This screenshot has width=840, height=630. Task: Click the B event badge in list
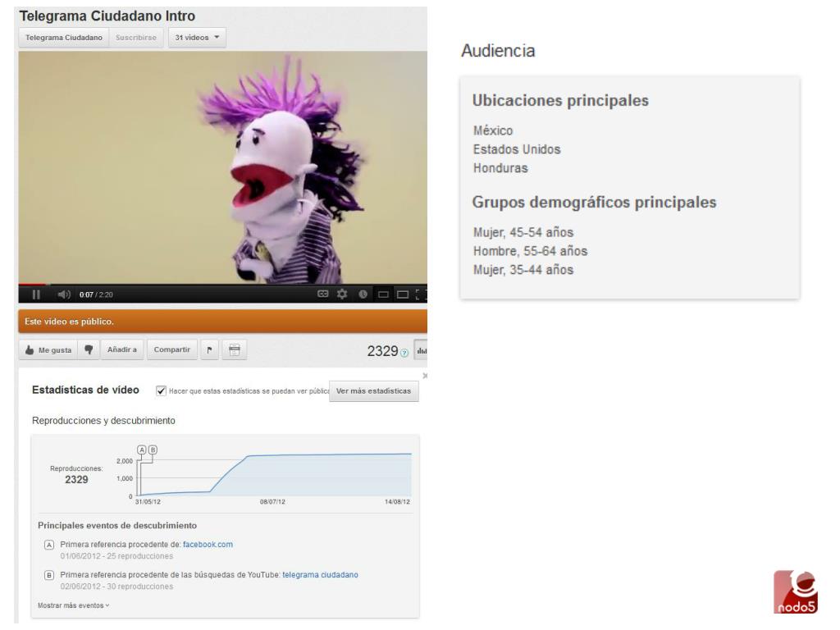[x=48, y=576]
